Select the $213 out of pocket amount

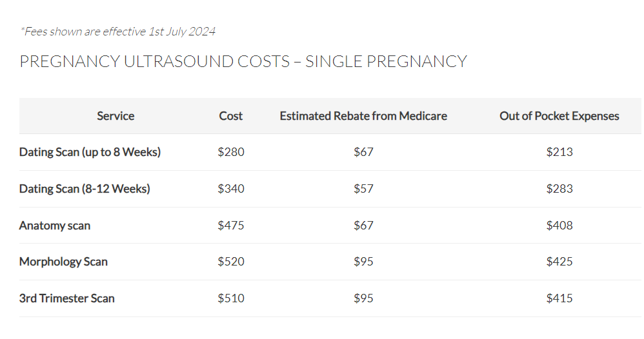pyautogui.click(x=559, y=152)
